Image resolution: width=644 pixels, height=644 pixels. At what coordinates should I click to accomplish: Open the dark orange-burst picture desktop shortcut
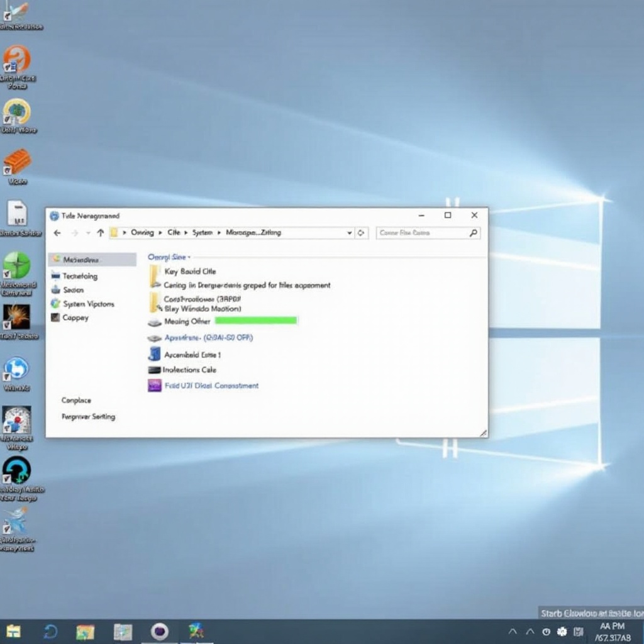16,317
